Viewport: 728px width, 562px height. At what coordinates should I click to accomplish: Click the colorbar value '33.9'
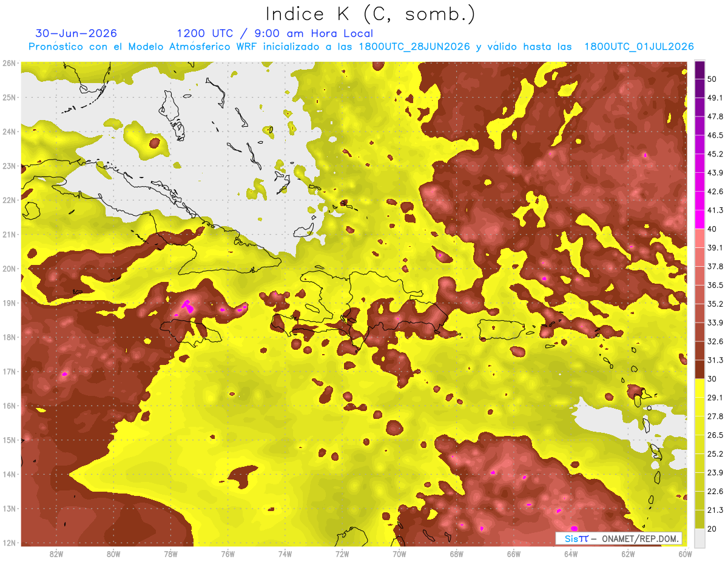point(715,323)
